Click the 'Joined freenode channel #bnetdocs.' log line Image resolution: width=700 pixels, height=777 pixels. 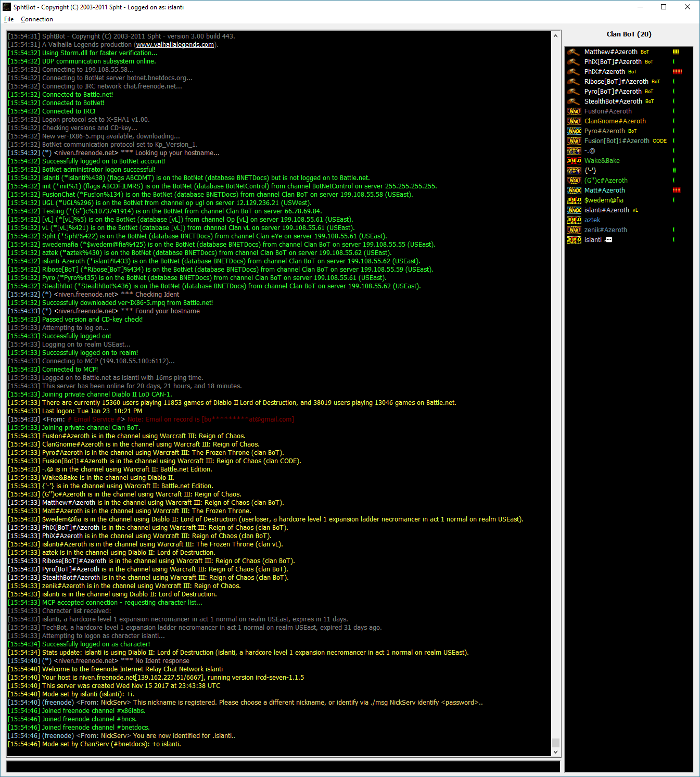(x=79, y=728)
